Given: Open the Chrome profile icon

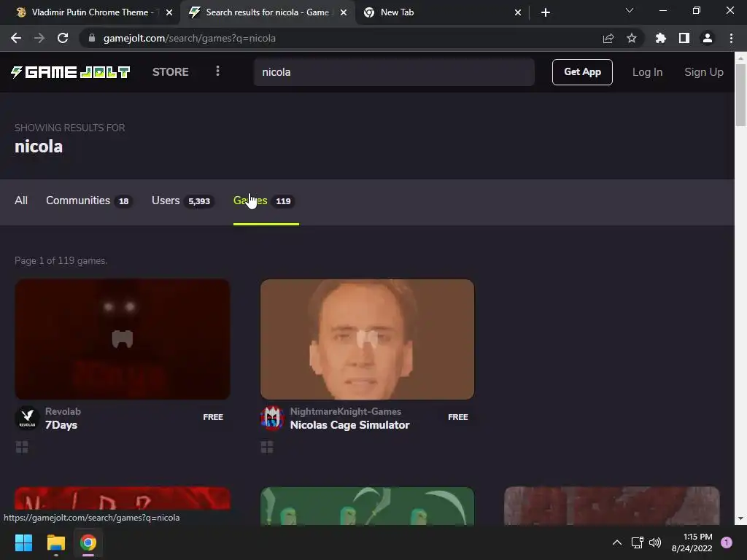Looking at the screenshot, I should (708, 38).
